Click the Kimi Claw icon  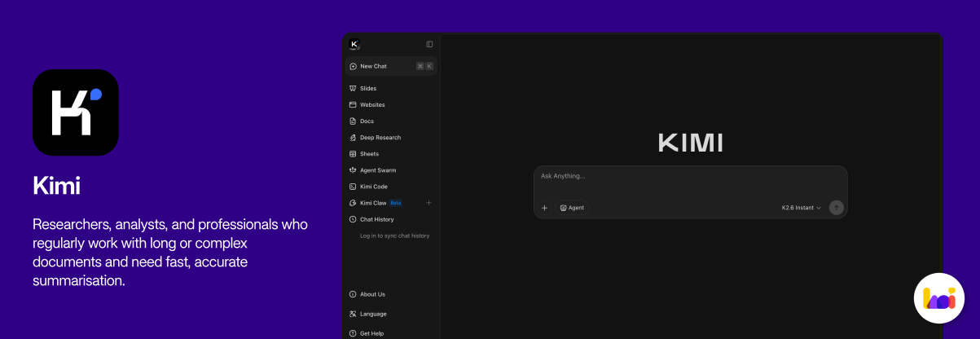click(353, 202)
